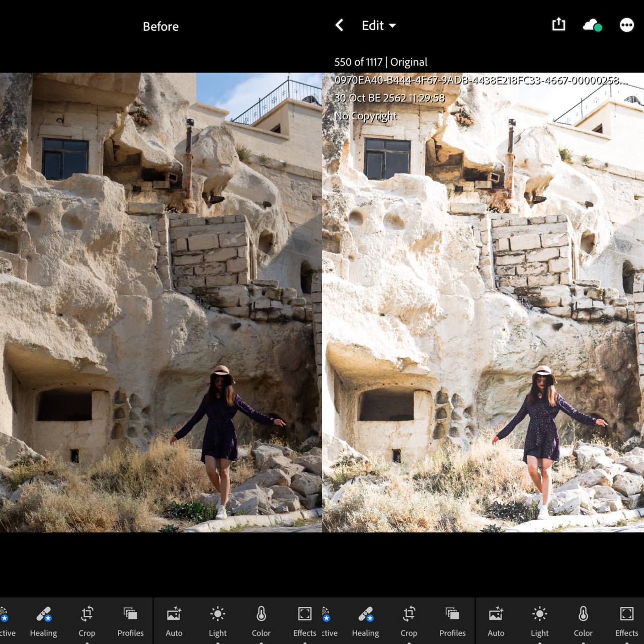Open Light panel in the Edit screen
This screenshot has height=644, width=644.
point(539,622)
